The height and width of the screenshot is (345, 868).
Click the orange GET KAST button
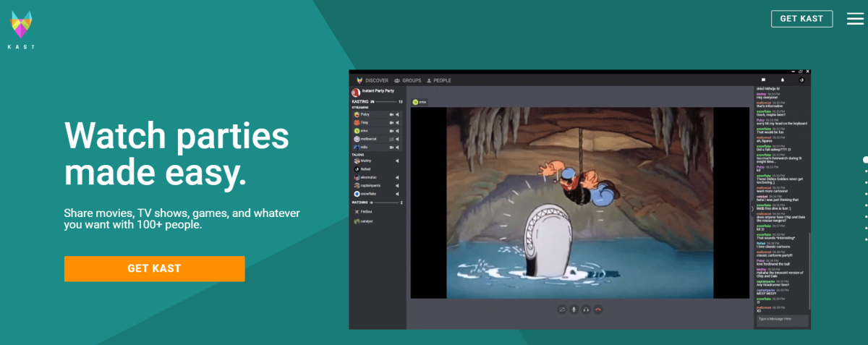pos(154,268)
